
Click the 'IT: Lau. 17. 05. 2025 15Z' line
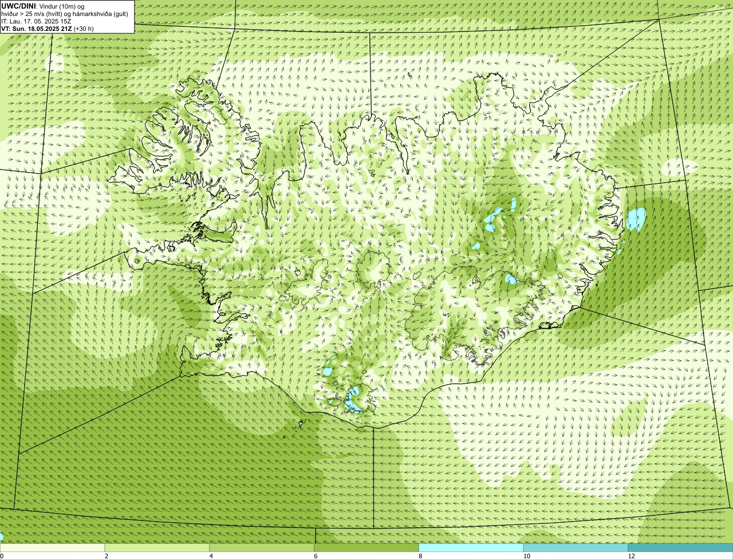coord(36,21)
